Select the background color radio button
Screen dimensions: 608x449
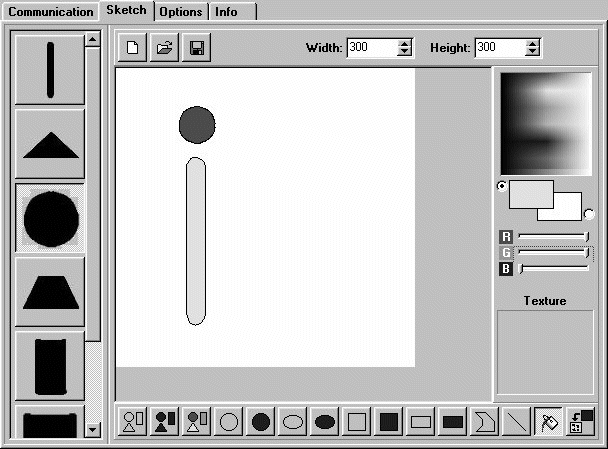pos(589,214)
